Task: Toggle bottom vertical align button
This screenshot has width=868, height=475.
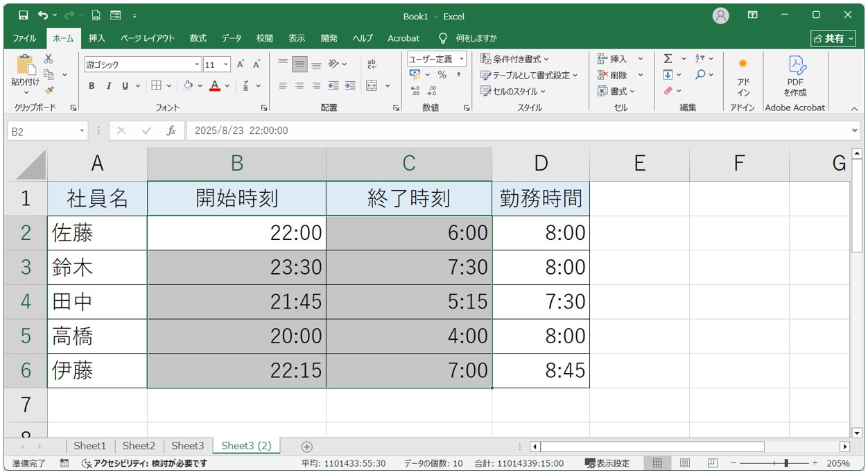Action: click(316, 64)
